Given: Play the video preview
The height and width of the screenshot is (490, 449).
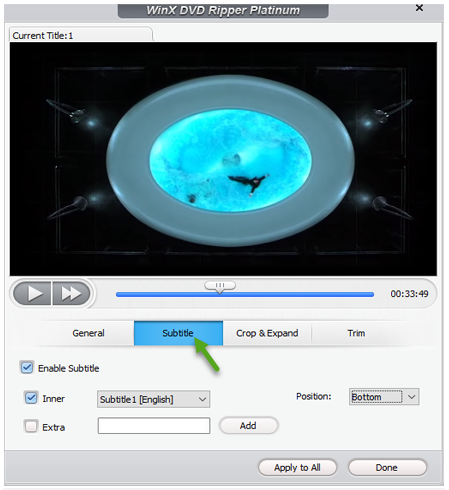Looking at the screenshot, I should [32, 293].
